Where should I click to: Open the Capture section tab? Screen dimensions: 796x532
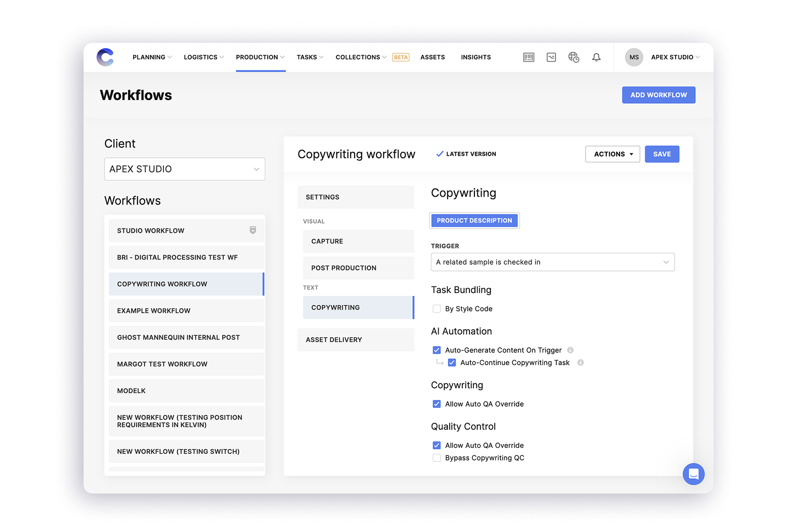click(358, 241)
